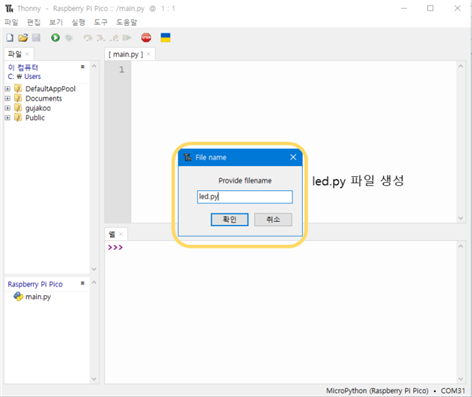The width and height of the screenshot is (472, 397).
Task: Click the 이 컴퓨터 heading link
Action: pyautogui.click(x=23, y=67)
